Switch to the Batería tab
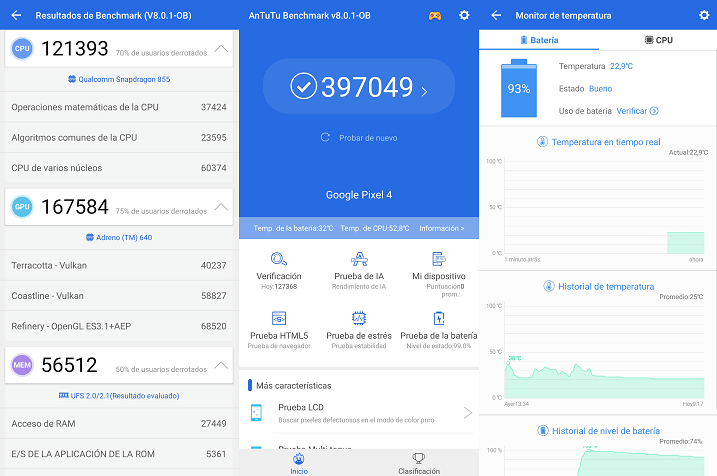This screenshot has height=476, width=717. click(539, 40)
